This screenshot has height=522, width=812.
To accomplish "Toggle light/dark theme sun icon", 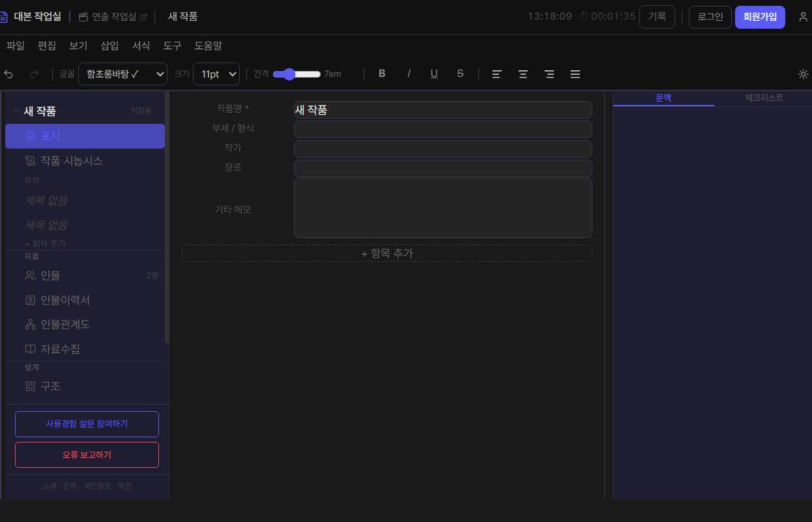I will pyautogui.click(x=804, y=74).
